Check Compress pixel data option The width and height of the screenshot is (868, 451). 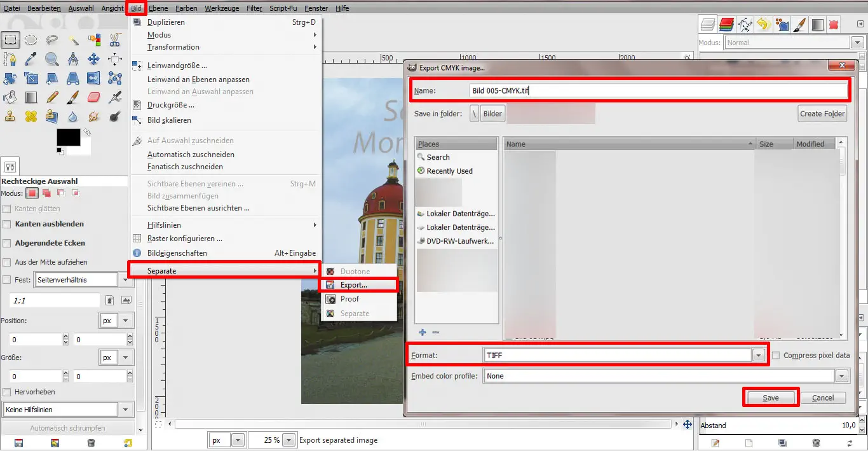[776, 356]
